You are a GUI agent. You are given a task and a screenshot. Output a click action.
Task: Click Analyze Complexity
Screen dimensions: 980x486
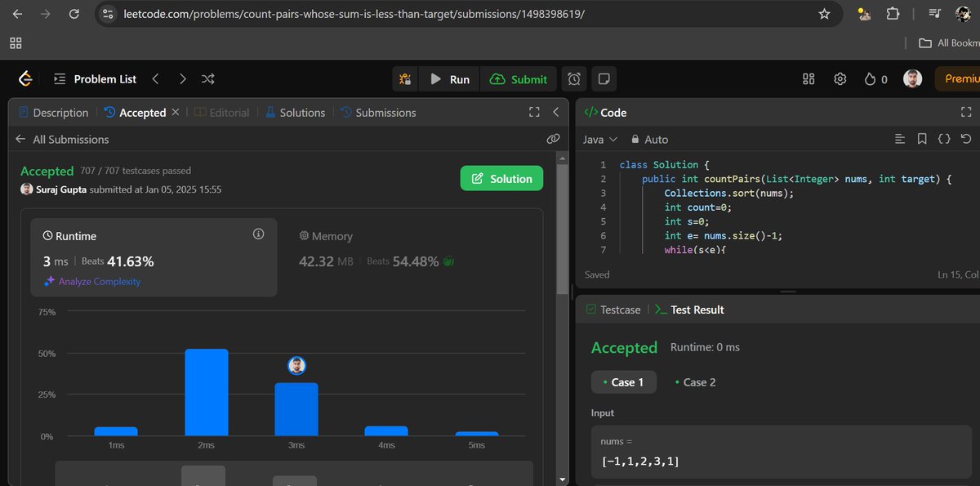click(91, 282)
